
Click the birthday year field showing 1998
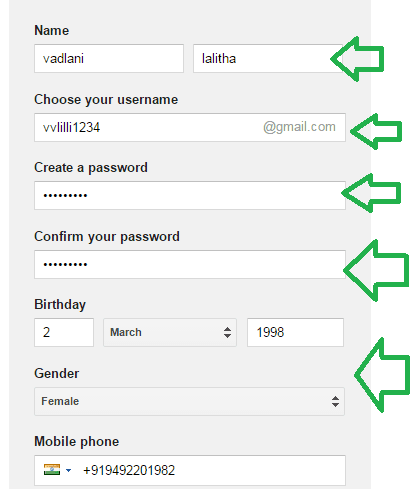(x=295, y=332)
